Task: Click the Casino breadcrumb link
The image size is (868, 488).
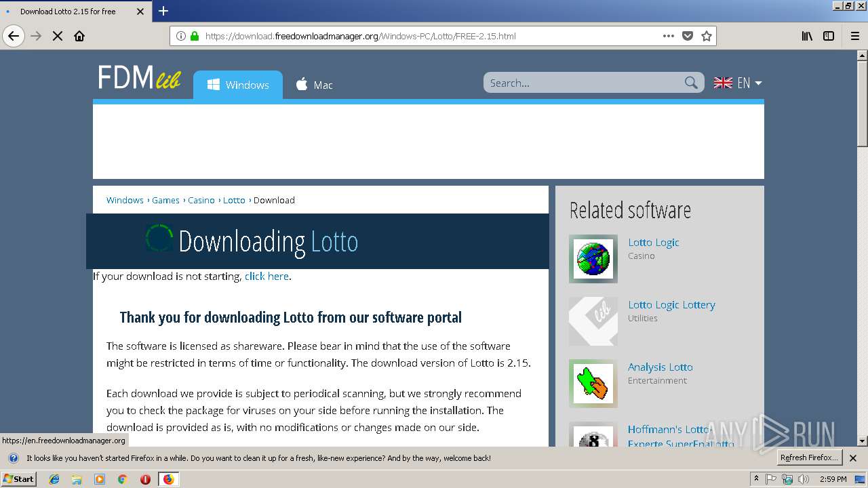Action: point(201,200)
